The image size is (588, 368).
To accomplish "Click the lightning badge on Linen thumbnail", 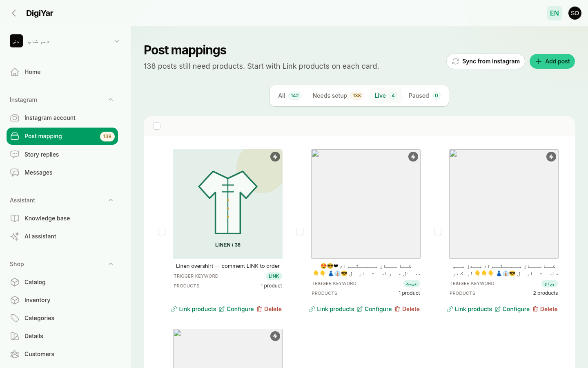I will (275, 157).
